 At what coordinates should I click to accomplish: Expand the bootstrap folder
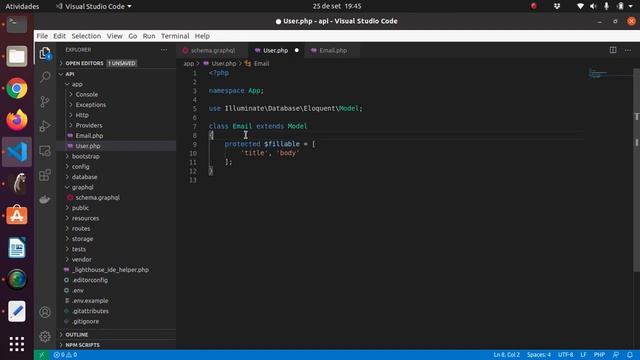click(86, 156)
